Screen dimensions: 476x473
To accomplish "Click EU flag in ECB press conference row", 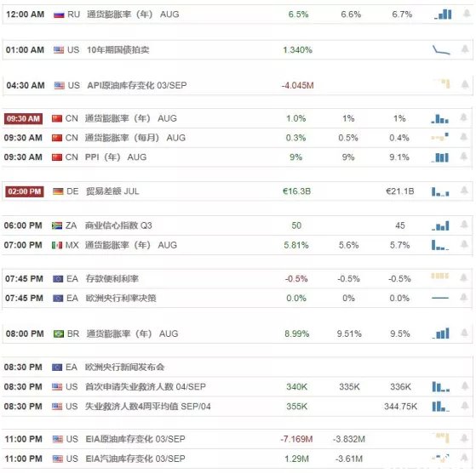I will pyautogui.click(x=57, y=368).
